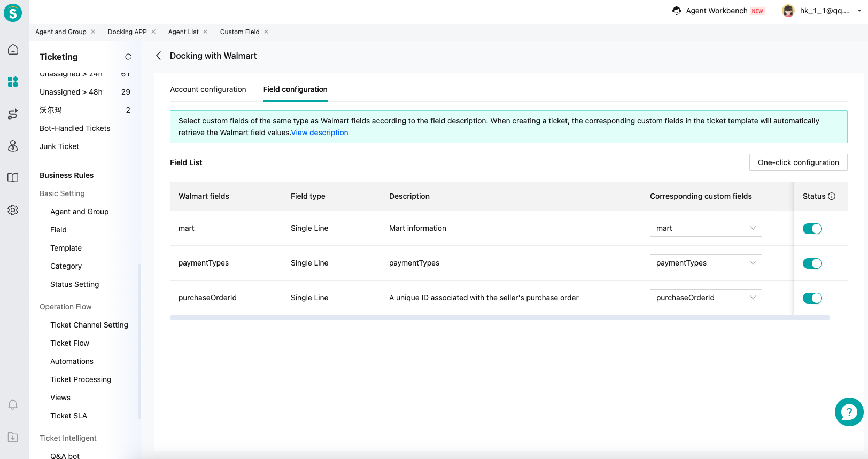Click the sidebar vertical scrollbar
The image size is (868, 459).
(x=139, y=341)
